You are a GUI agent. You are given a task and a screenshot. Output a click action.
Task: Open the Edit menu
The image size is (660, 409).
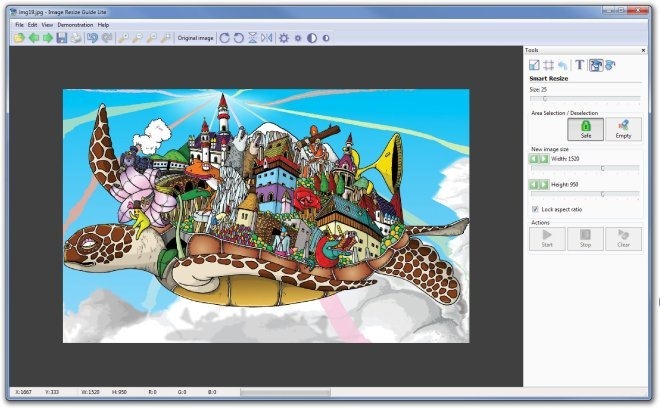tap(32, 25)
